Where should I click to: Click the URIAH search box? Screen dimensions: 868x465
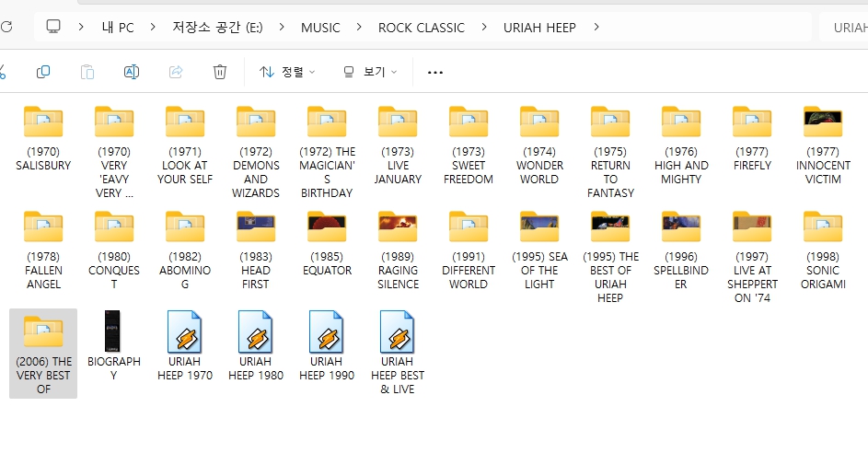point(844,28)
